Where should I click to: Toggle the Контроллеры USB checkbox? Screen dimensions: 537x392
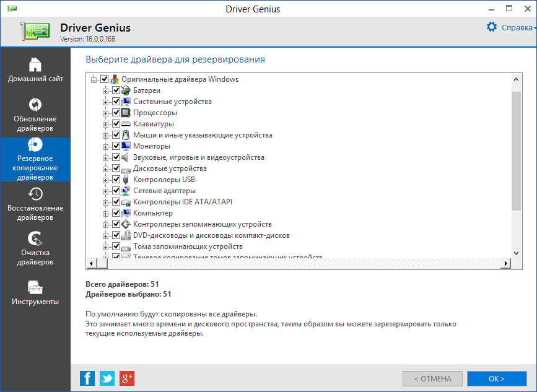[116, 180]
